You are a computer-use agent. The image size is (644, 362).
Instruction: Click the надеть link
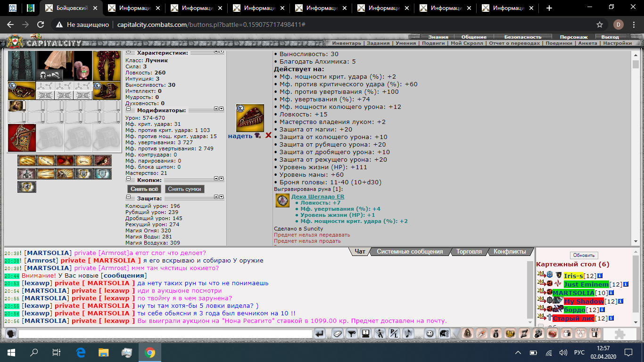(240, 136)
